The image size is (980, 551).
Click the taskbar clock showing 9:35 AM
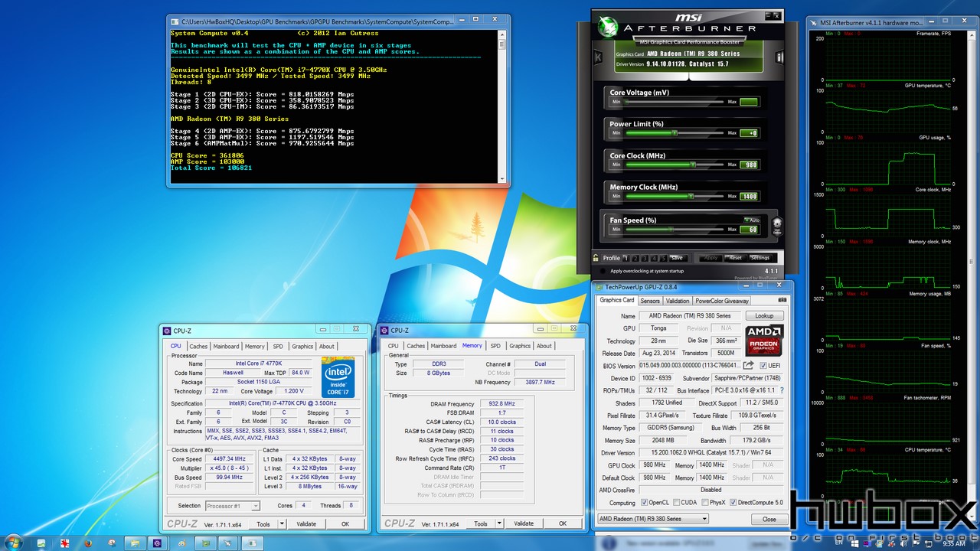[954, 543]
